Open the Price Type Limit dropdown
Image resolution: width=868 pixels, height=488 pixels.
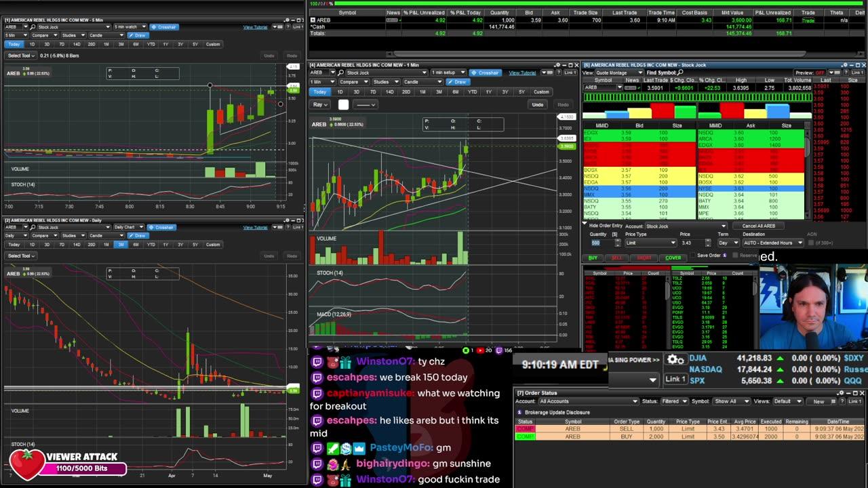[x=651, y=243]
